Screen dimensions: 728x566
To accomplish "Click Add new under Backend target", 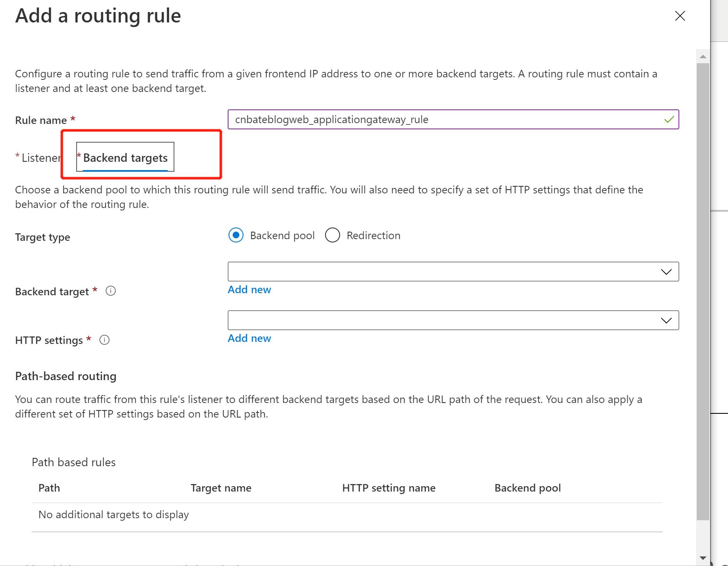I will pyautogui.click(x=248, y=289).
